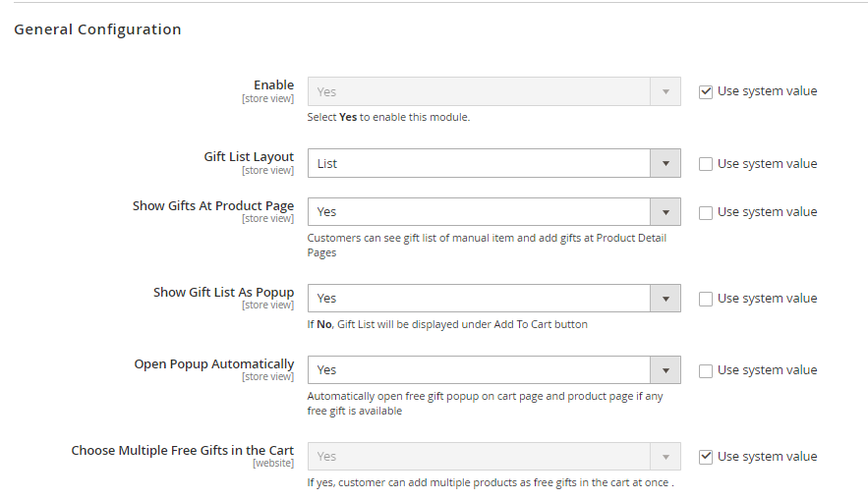Uncheck Use system value for Enable
The image size is (868, 500).
pyautogui.click(x=706, y=91)
